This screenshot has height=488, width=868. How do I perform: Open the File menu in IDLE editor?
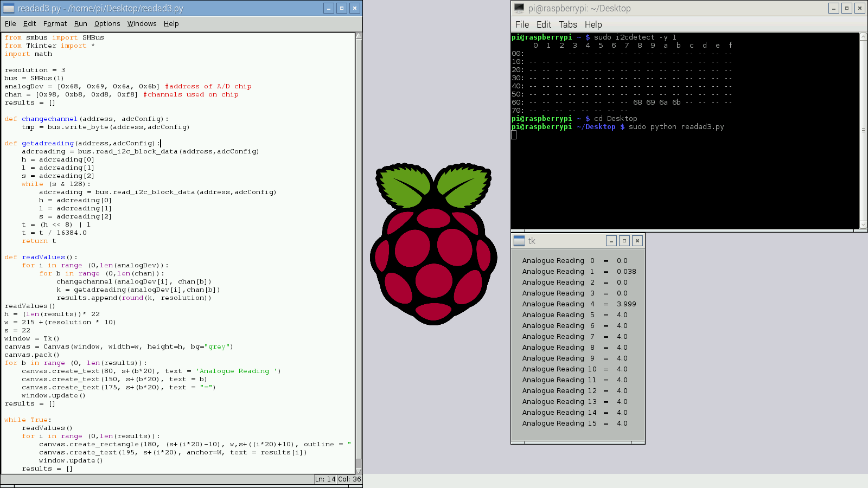click(10, 24)
